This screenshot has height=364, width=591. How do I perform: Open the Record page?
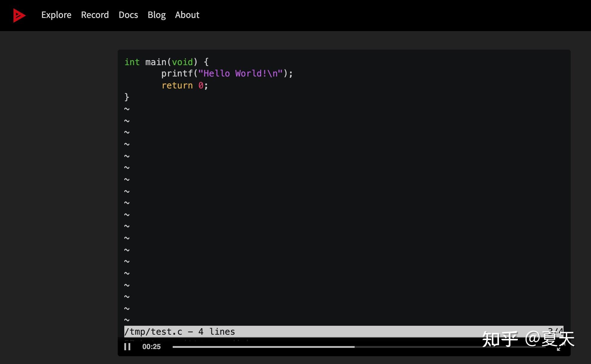(x=95, y=15)
